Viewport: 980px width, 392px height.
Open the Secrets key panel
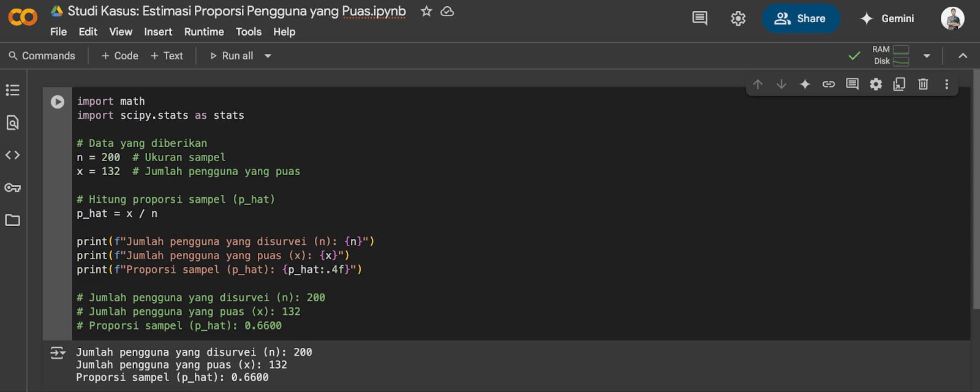12,187
